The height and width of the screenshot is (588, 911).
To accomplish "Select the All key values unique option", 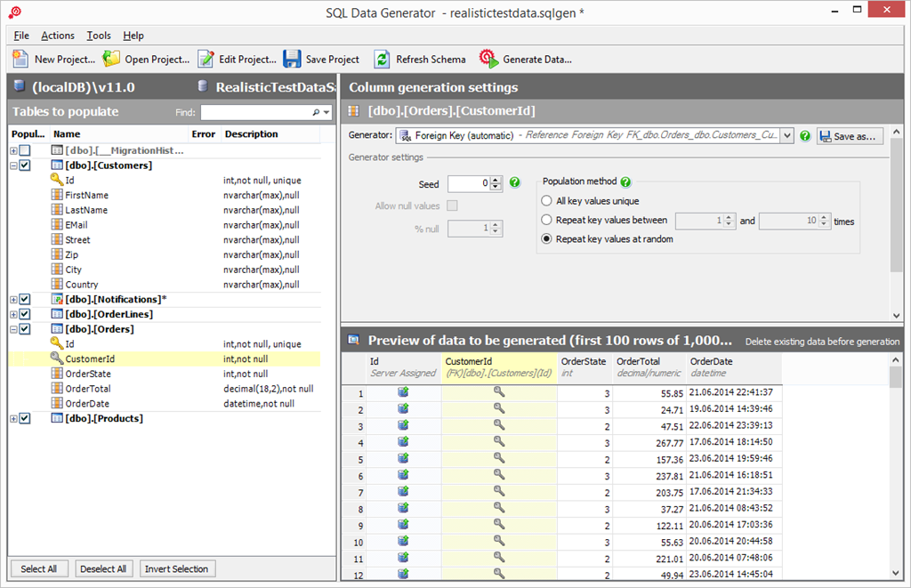I will 546,202.
